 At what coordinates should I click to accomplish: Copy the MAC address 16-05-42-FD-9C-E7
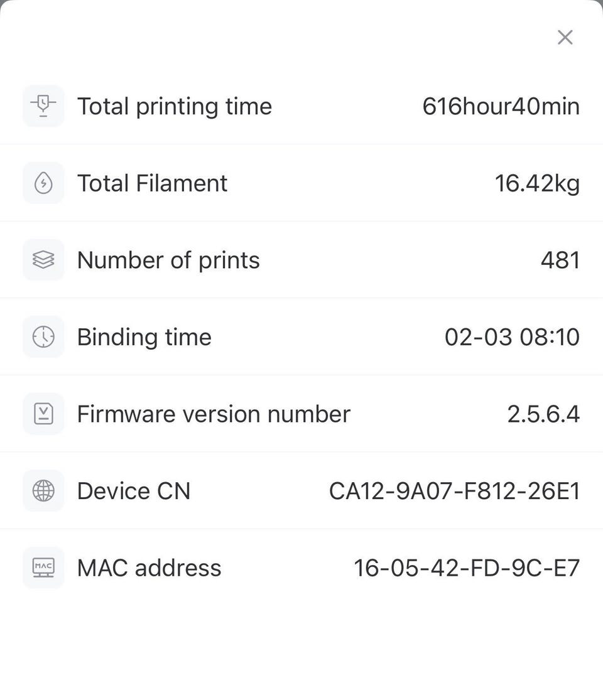[467, 568]
